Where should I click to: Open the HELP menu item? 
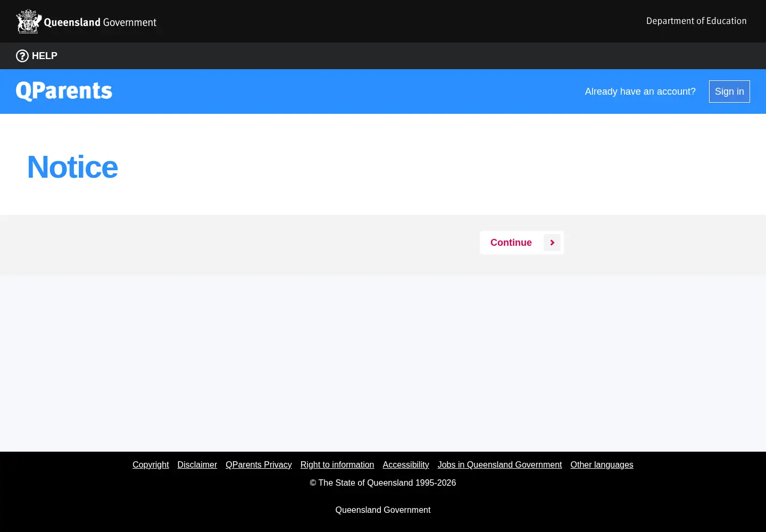(x=37, y=56)
